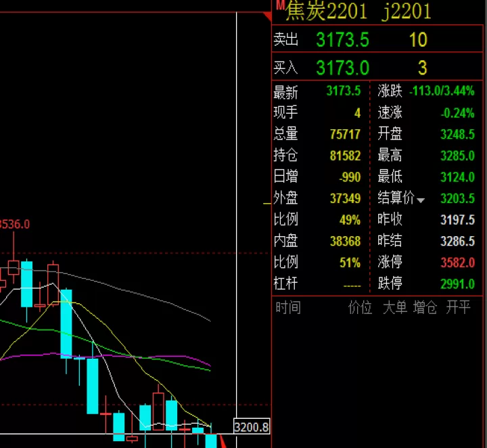Click the 涨跌 value -113.0/3.44%
The height and width of the screenshot is (448, 487).
tap(442, 91)
